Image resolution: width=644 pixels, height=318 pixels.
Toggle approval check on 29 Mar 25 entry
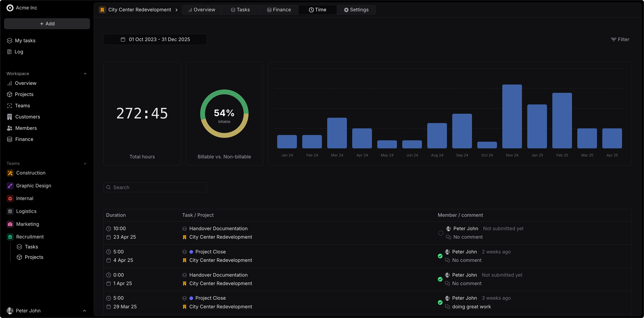click(x=440, y=302)
